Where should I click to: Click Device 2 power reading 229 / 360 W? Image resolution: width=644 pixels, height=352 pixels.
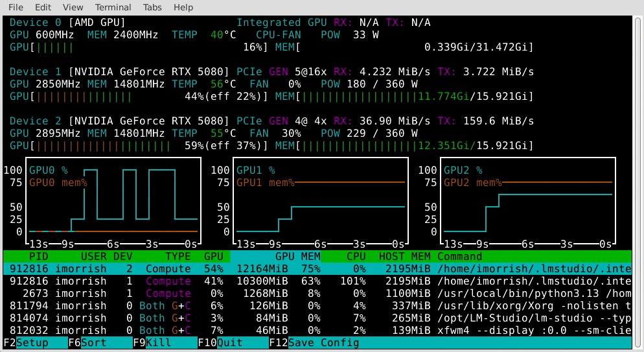382,133
